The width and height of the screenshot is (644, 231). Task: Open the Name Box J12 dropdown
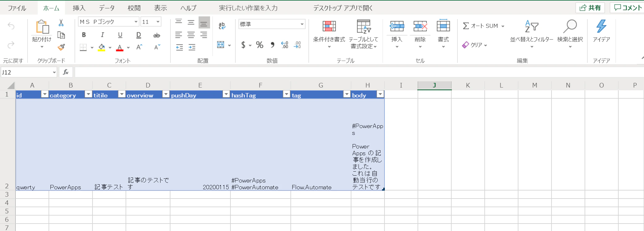(x=54, y=72)
